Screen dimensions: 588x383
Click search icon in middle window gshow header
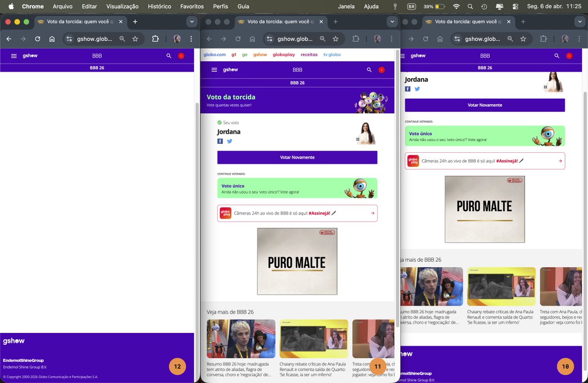(369, 70)
